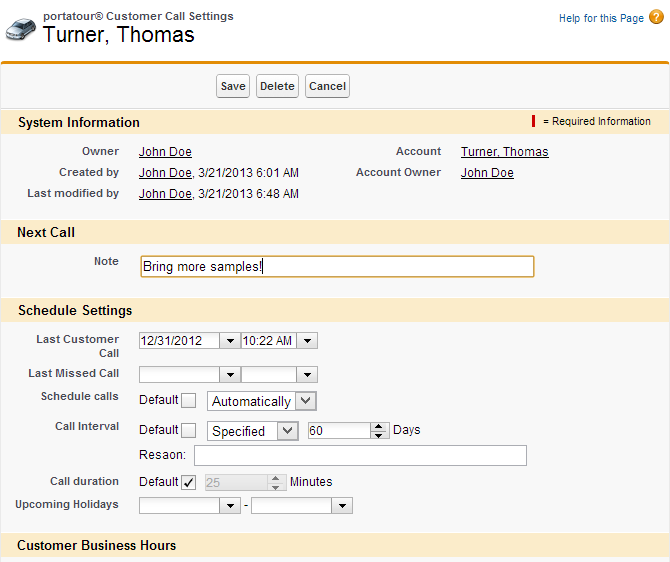This screenshot has width=670, height=562.
Task: Toggle the Call Interval Default checkbox
Action: coord(188,430)
